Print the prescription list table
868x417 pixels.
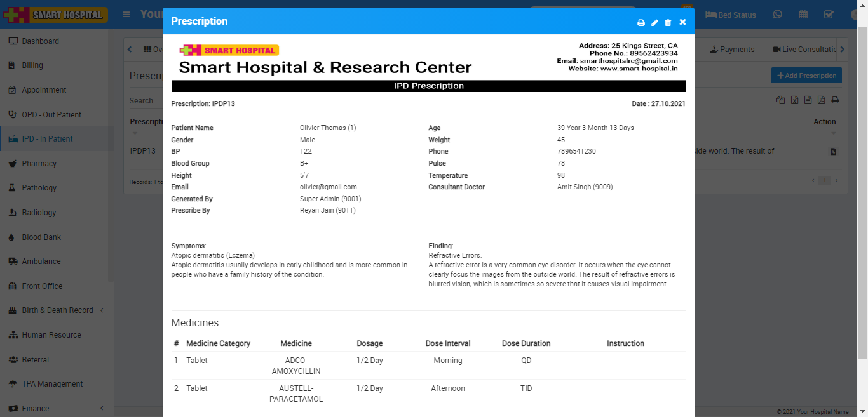[835, 100]
